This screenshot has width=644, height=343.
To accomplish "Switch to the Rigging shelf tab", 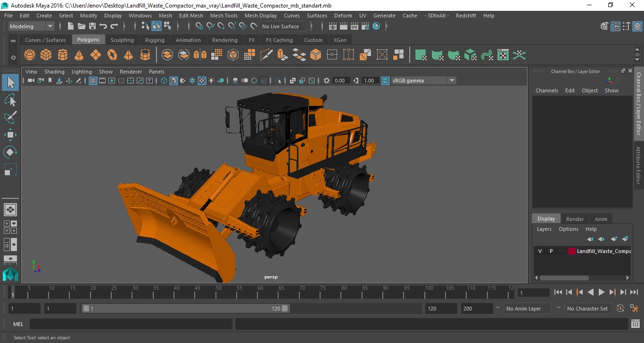I will pos(155,40).
